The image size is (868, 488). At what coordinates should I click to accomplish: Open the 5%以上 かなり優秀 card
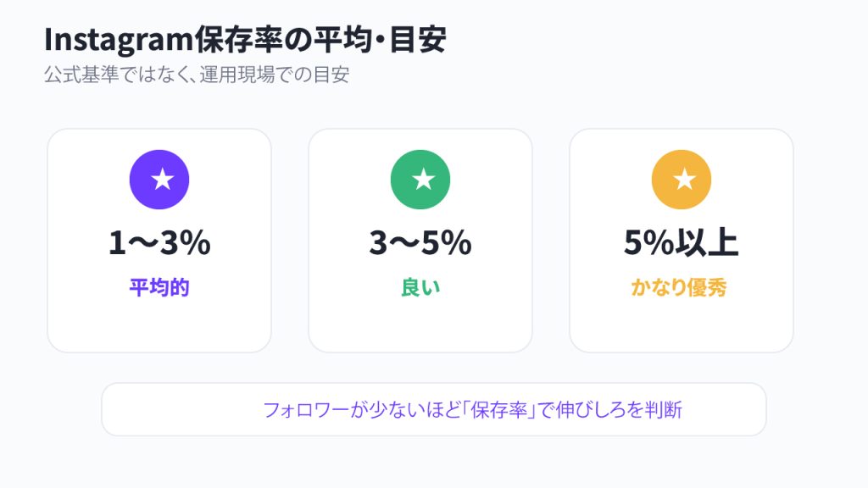[x=682, y=241]
